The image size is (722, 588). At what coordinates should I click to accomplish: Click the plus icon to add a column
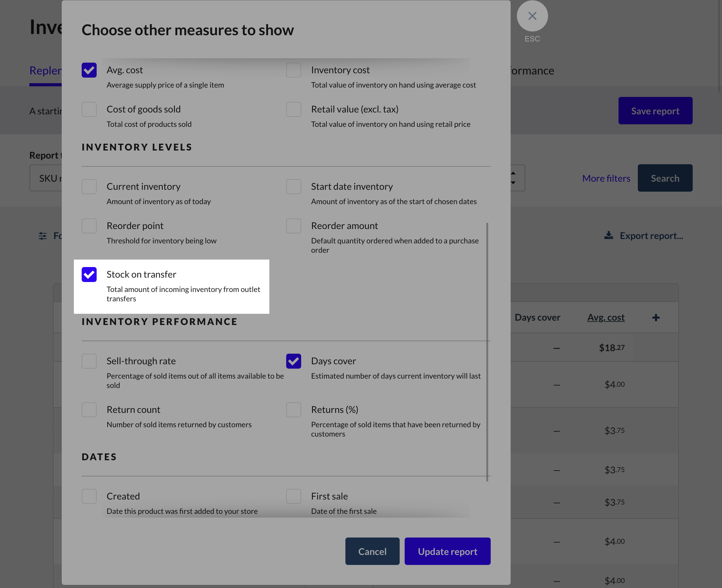tap(656, 318)
